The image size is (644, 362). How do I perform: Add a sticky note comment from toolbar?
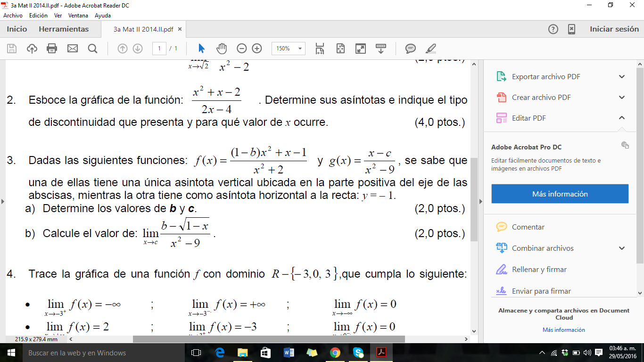point(411,49)
